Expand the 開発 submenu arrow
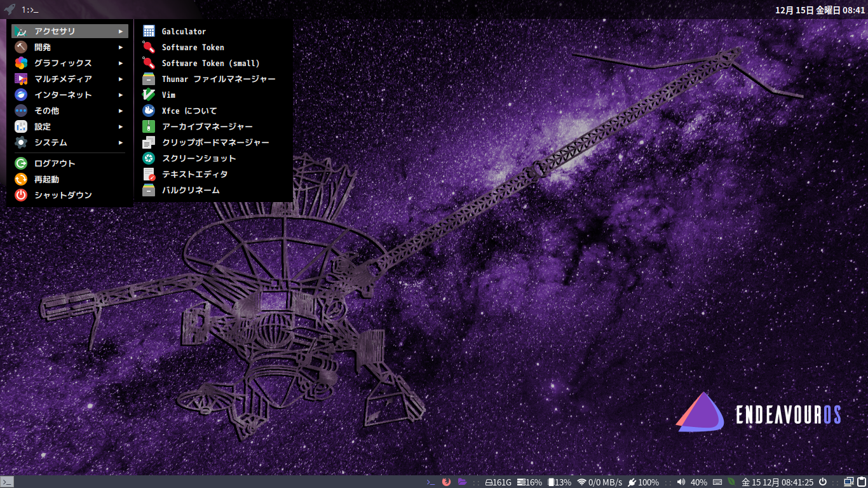868x488 pixels. tap(121, 47)
